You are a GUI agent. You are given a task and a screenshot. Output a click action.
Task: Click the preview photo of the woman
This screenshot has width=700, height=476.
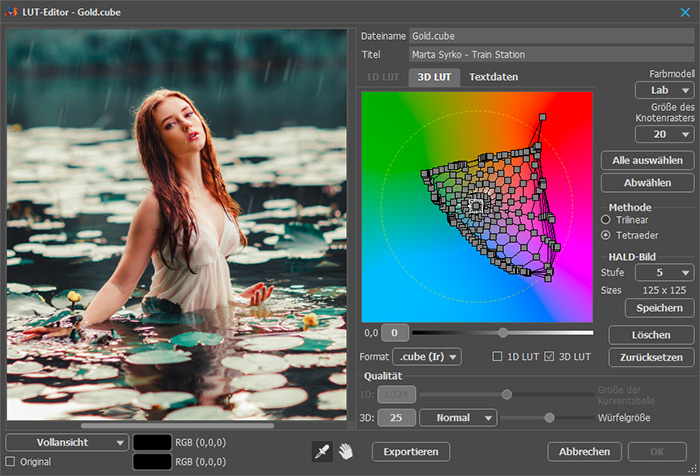pos(177,225)
